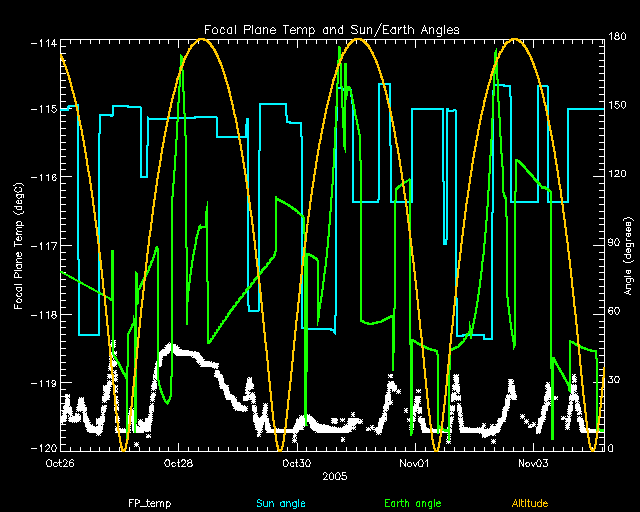Select the Oct28 date tick label

click(178, 464)
